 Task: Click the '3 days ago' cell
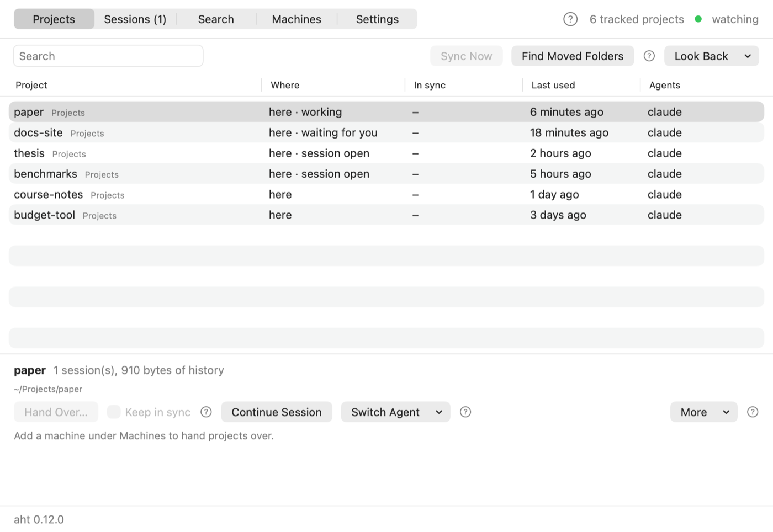(x=558, y=215)
